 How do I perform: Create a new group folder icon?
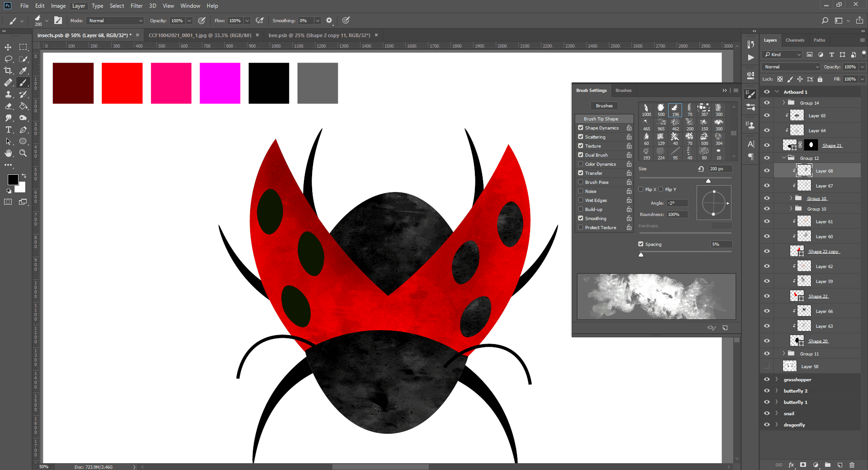(828, 465)
